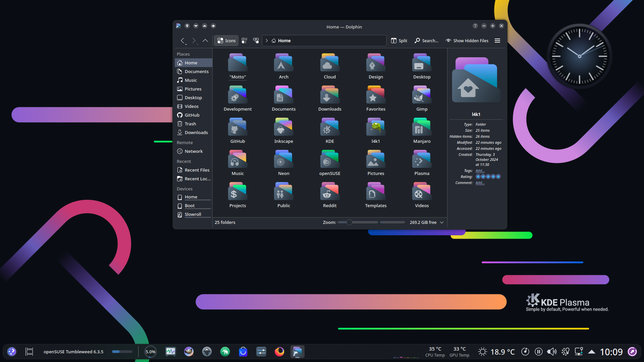Open the weather widget showing 18.9 °C
Screen dimensions: 644x362
pyautogui.click(x=497, y=352)
